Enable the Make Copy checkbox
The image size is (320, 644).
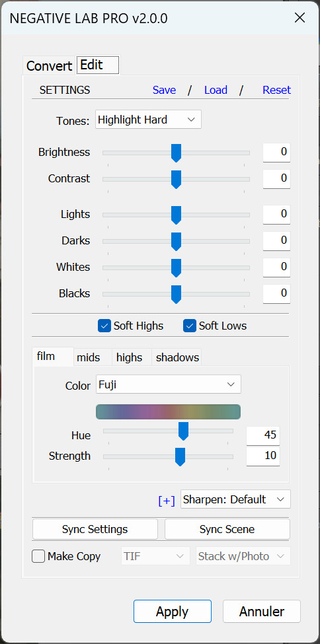(38, 557)
